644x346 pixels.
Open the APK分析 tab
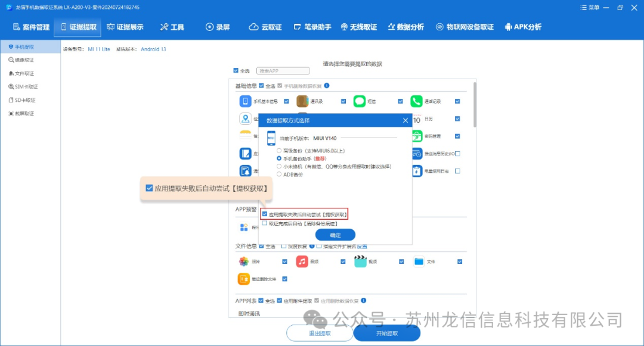[x=523, y=27]
